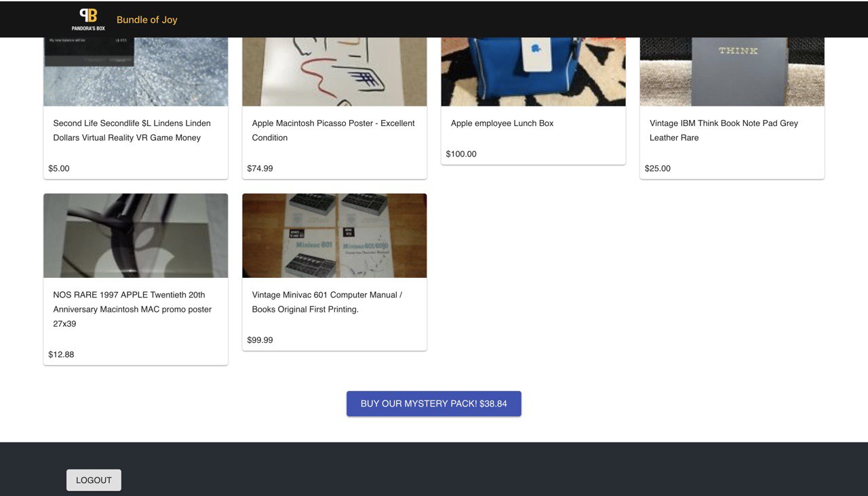
Task: Open the Apple employee Lunch Box image
Action: [533, 72]
